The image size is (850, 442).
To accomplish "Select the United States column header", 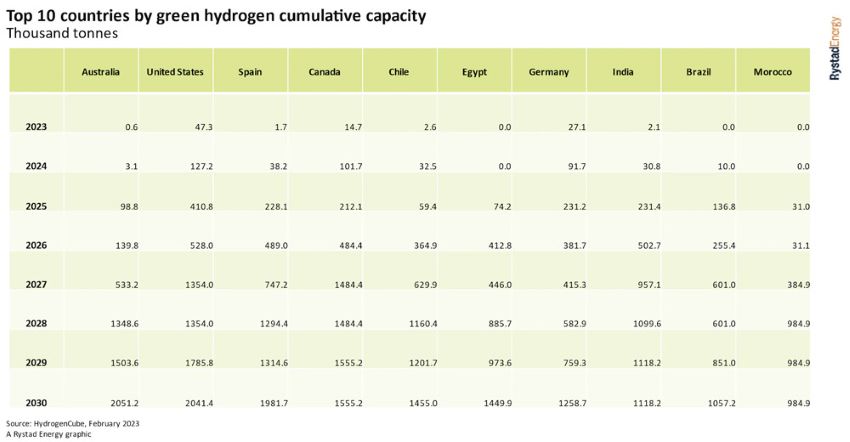I will [x=175, y=72].
